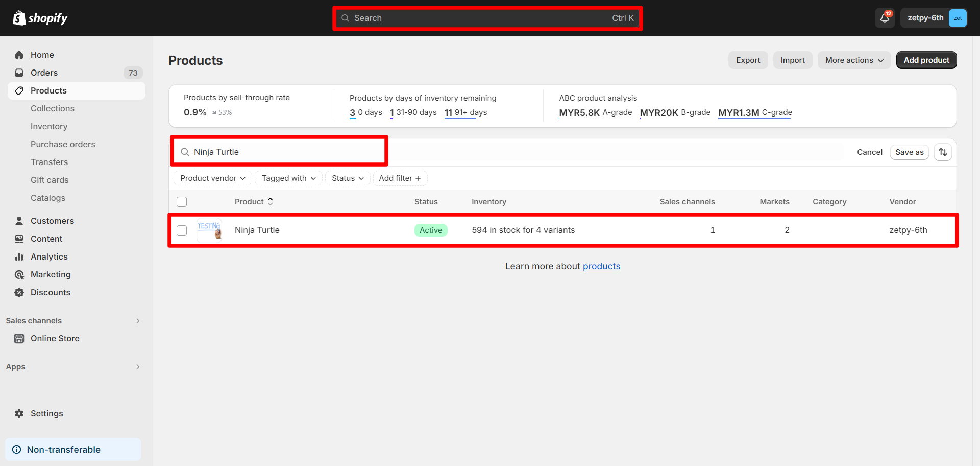
Task: Click the Export button
Action: point(748,60)
